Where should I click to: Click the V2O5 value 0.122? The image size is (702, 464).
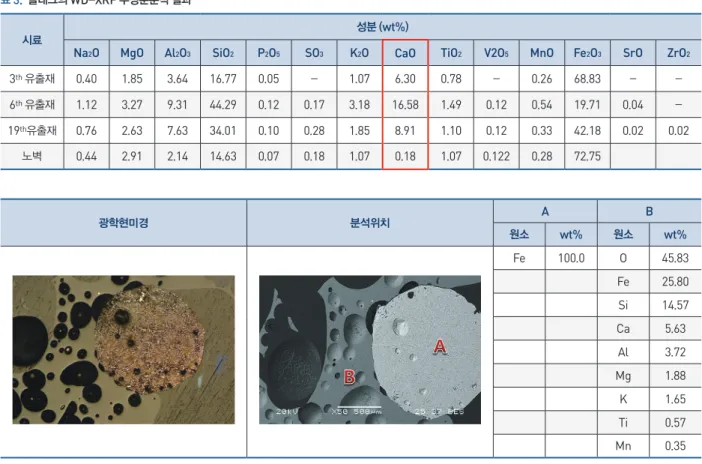pyautogui.click(x=497, y=156)
